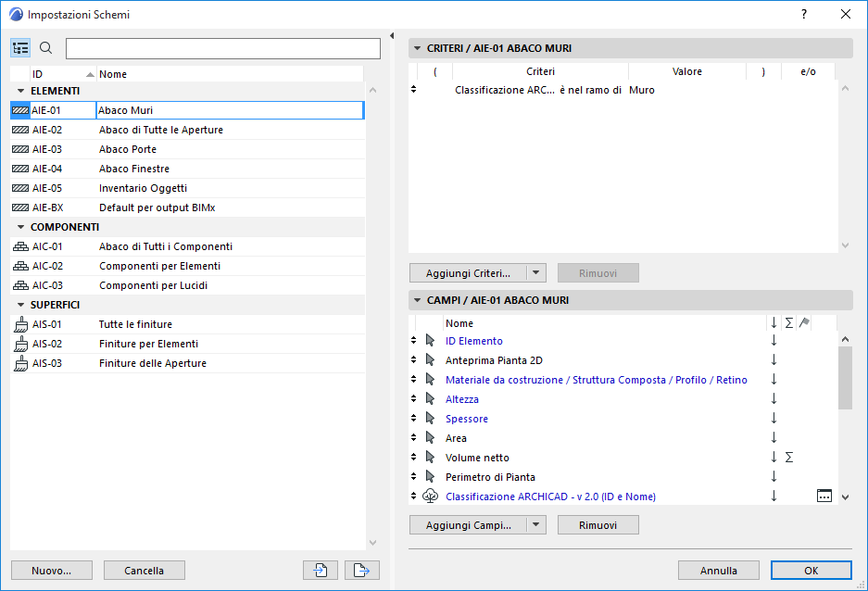The image size is (868, 591).
Task: Click the move handle of the criterion row
Action: point(413,89)
